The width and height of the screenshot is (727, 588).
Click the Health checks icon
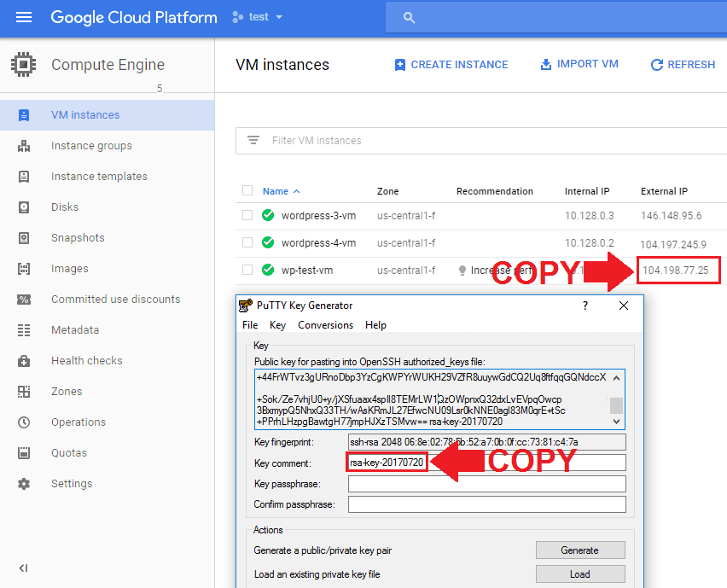click(x=24, y=361)
